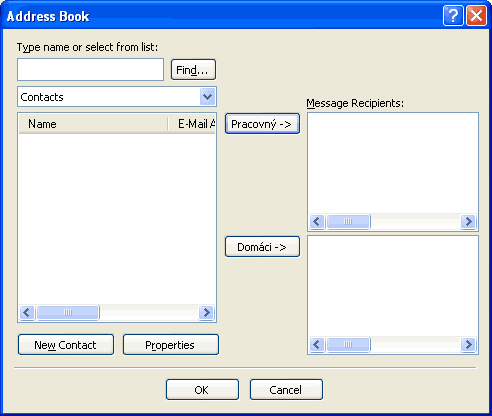Viewport: 492px width, 416px height.
Task: Click right scroll arrow in upper recipients box
Action: coord(468,221)
